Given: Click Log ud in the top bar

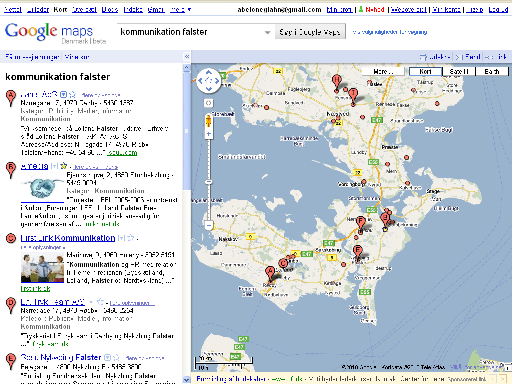Looking at the screenshot, I should click(498, 10).
